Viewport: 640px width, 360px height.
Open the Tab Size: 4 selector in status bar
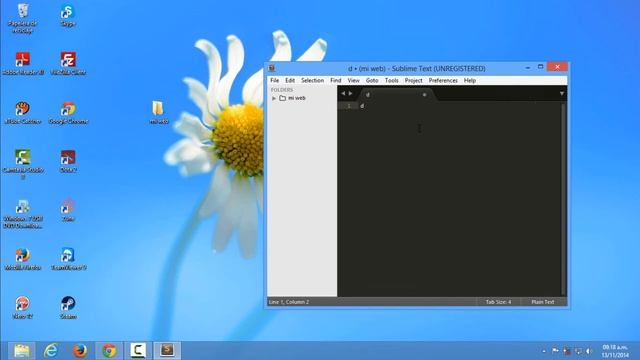click(498, 302)
